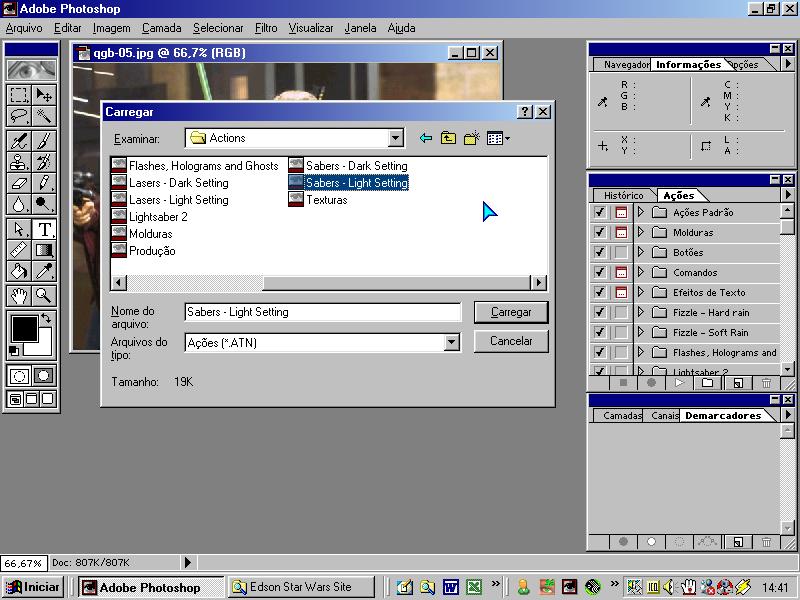Screen dimensions: 800x600
Task: Select the Hand tool
Action: 19,295
